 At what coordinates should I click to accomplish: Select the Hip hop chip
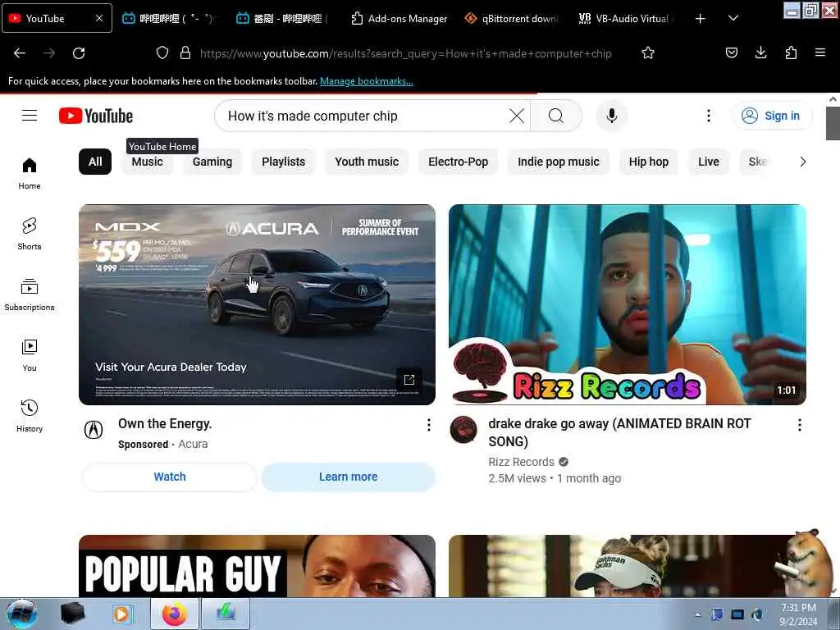click(648, 162)
